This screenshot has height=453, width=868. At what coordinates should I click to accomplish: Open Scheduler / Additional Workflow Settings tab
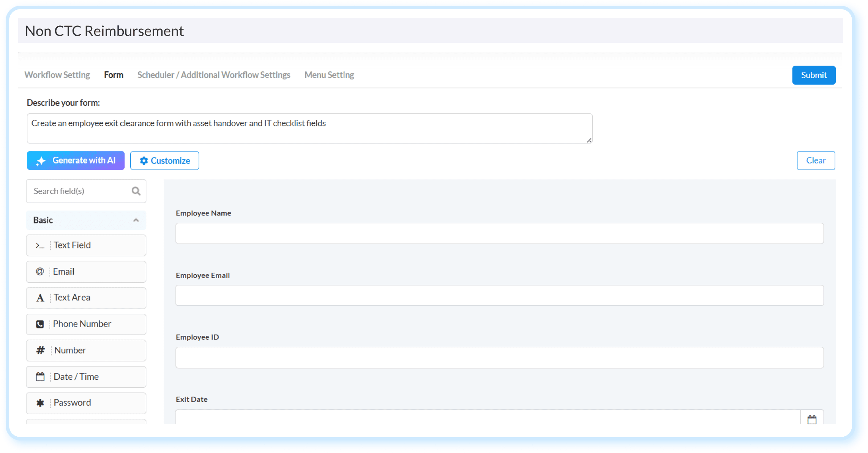[214, 75]
